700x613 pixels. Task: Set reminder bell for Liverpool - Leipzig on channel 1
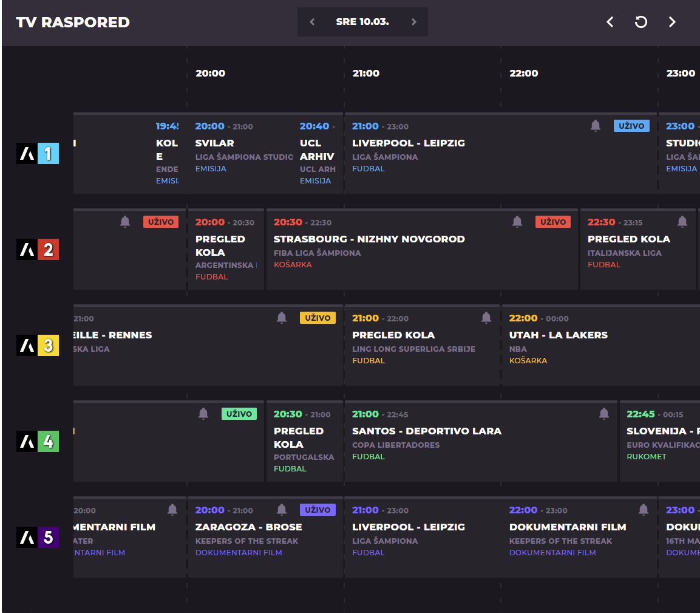pyautogui.click(x=595, y=126)
